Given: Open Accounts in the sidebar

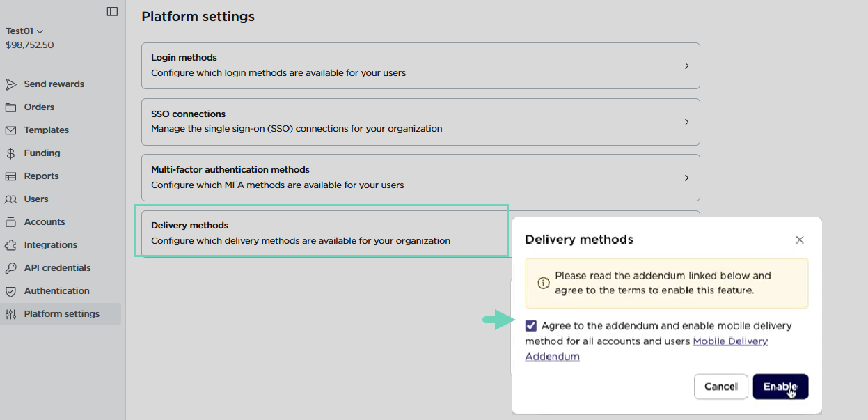Looking at the screenshot, I should pyautogui.click(x=44, y=222).
